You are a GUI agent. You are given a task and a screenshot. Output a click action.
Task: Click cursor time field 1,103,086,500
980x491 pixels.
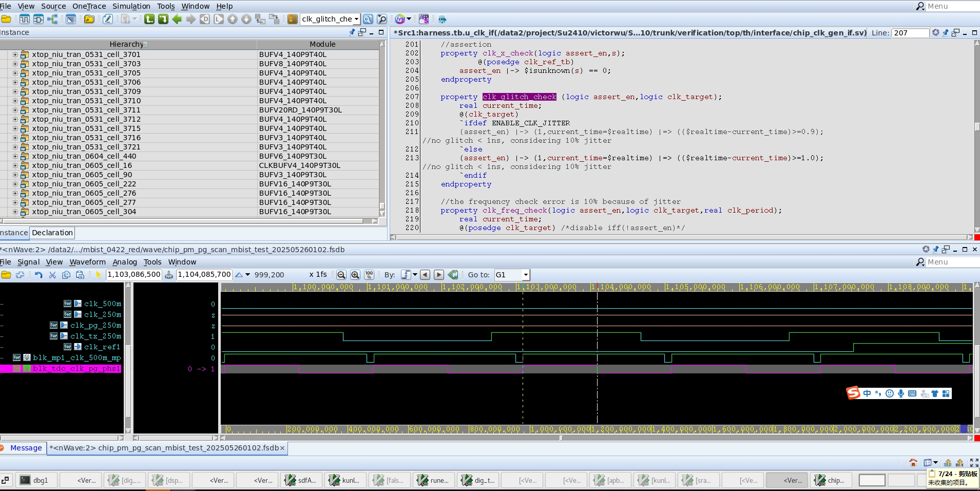[x=134, y=275]
